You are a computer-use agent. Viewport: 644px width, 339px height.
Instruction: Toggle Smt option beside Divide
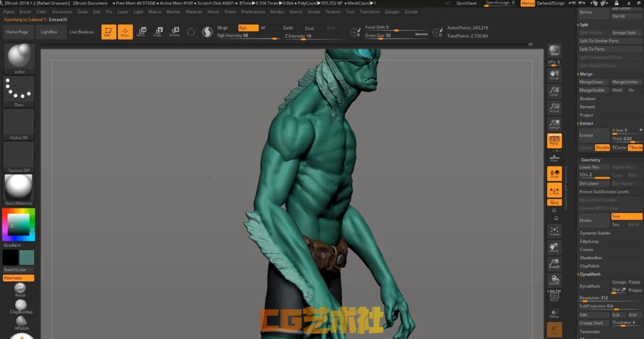(627, 217)
